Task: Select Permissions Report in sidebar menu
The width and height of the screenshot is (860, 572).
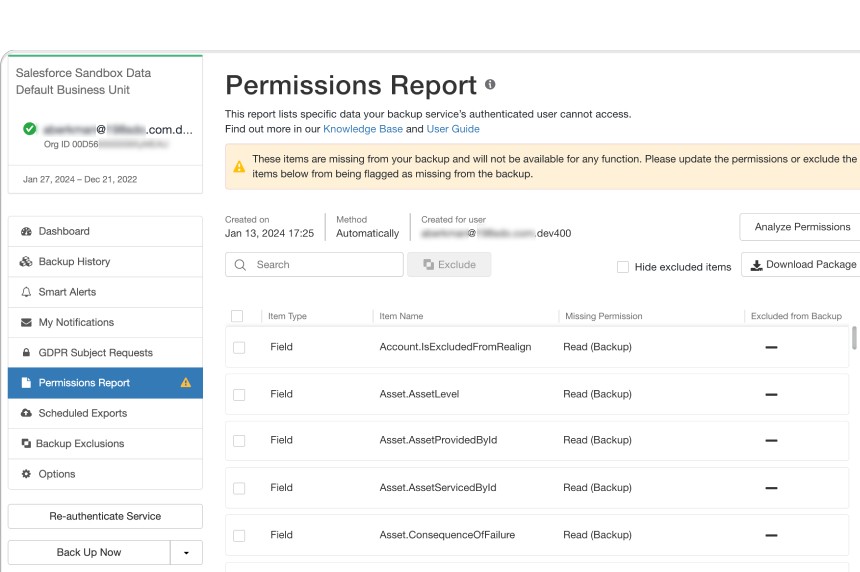Action: [x=84, y=383]
